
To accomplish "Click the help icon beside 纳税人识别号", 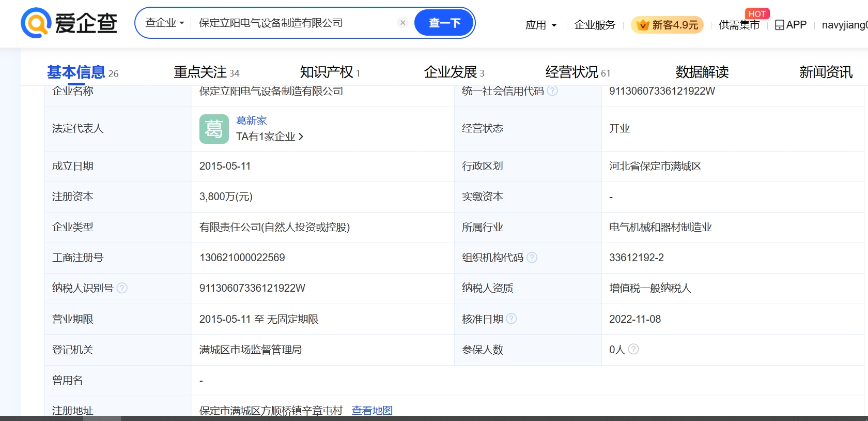I will 122,288.
